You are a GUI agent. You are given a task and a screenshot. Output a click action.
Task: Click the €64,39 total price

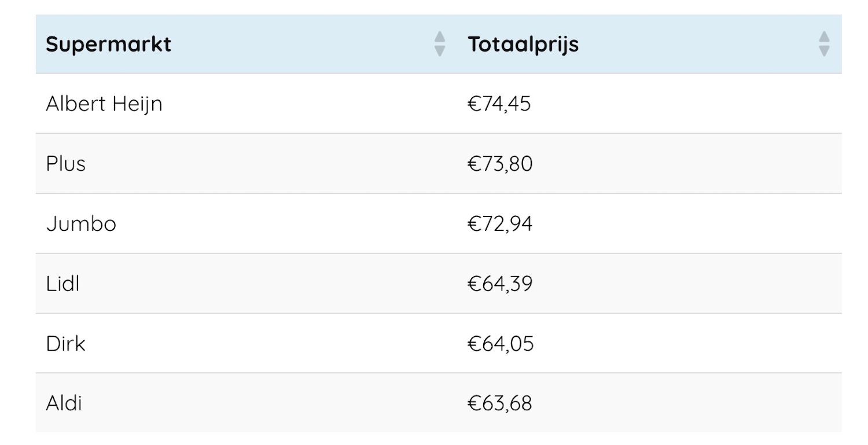click(500, 284)
